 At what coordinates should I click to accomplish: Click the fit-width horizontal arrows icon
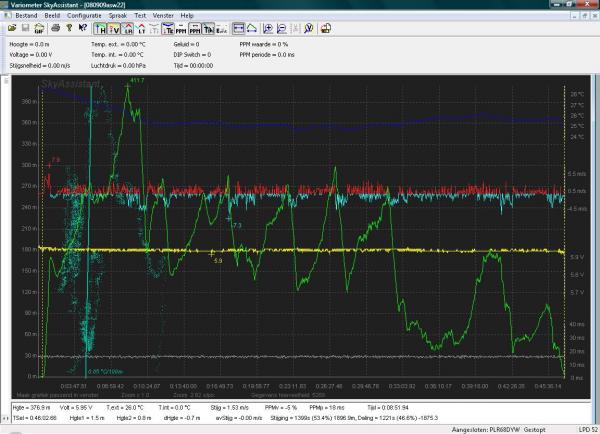tap(238, 29)
